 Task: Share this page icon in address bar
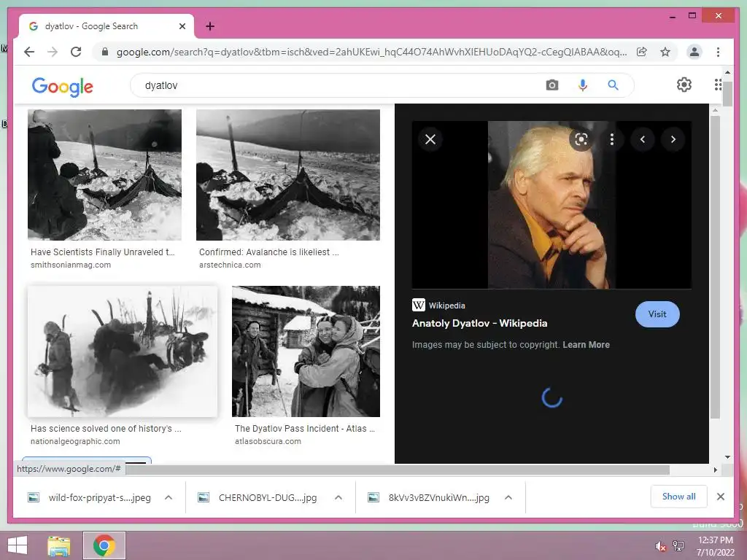point(642,52)
